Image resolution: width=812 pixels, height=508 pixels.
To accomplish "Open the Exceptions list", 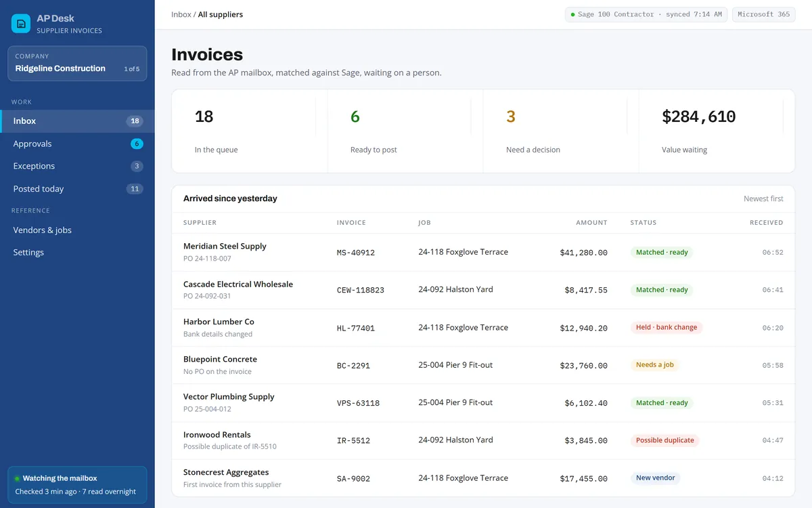I will point(77,166).
